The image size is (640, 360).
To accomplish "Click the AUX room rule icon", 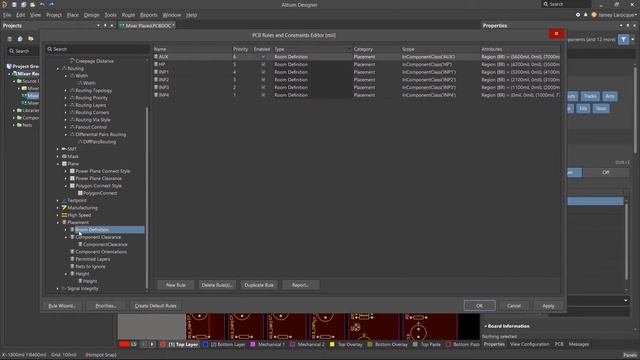I will [156, 57].
